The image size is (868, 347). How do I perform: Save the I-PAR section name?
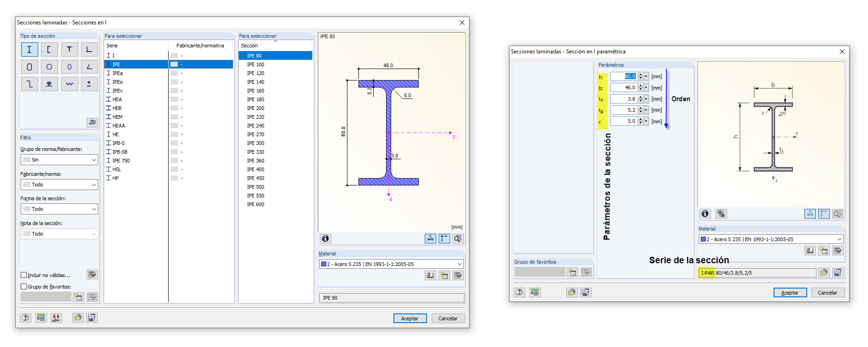click(838, 272)
